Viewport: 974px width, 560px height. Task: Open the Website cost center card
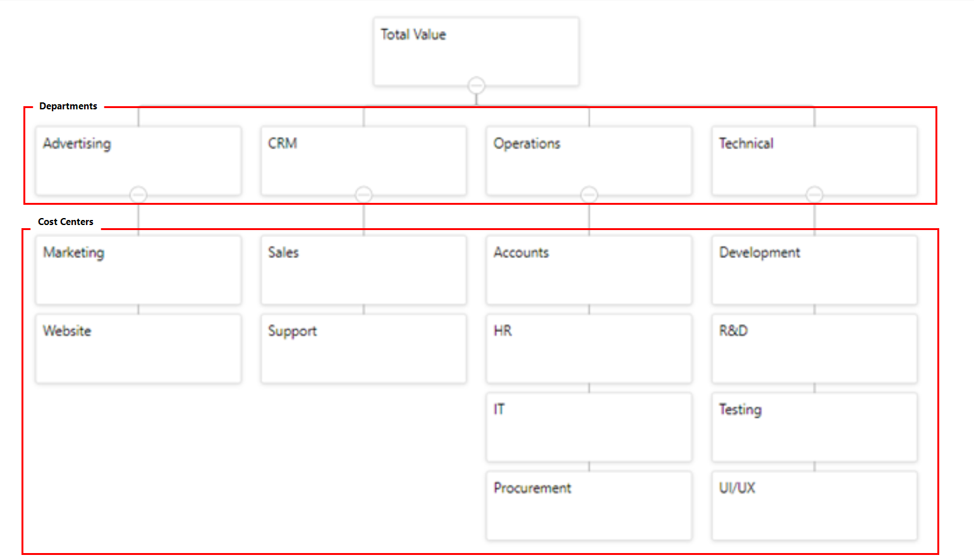138,348
